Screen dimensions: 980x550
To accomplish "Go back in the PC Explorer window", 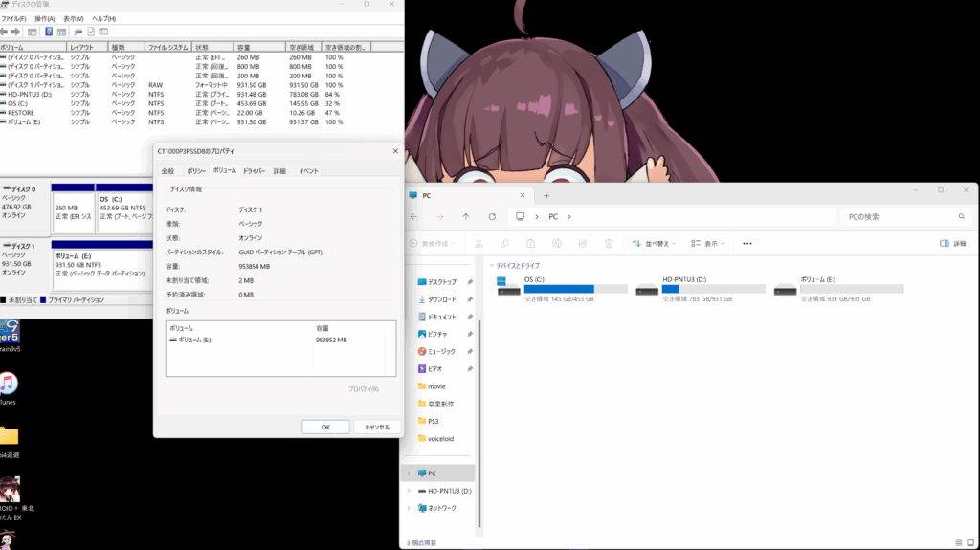I will [413, 217].
